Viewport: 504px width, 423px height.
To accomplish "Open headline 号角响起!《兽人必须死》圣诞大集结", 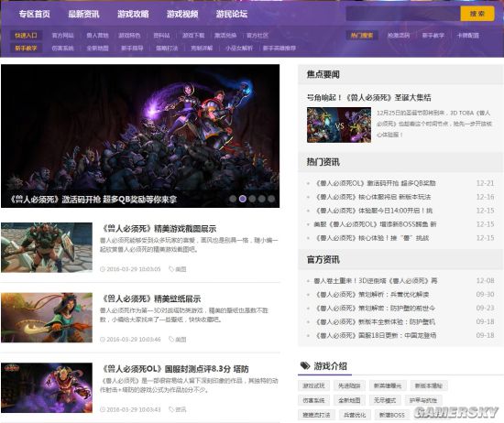I will coord(369,97).
